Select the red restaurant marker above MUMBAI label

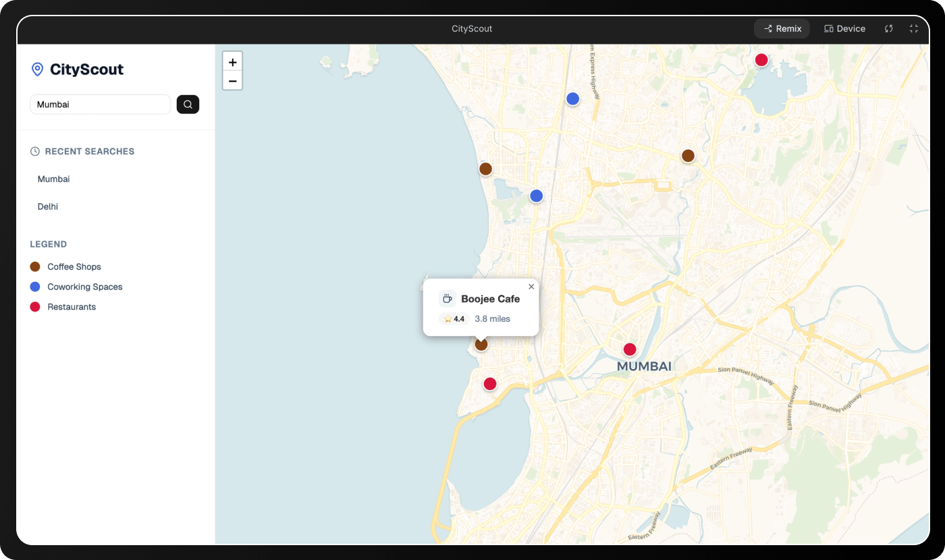[x=630, y=349]
